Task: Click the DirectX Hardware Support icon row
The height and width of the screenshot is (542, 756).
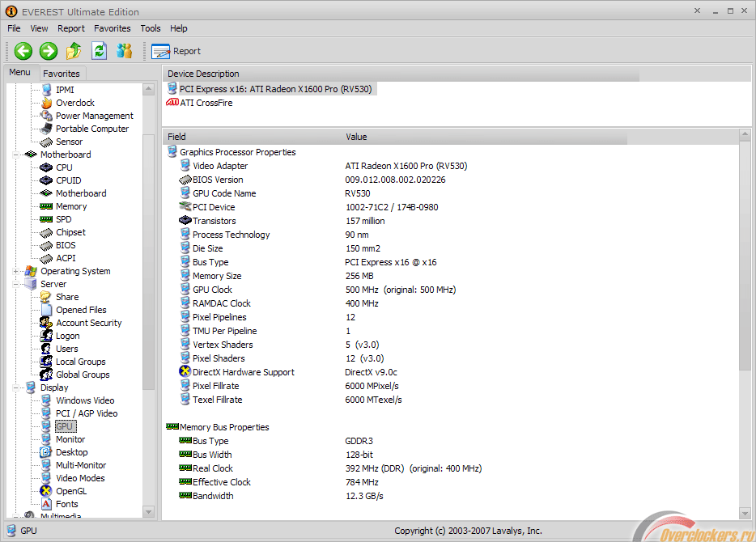Action: tap(185, 372)
